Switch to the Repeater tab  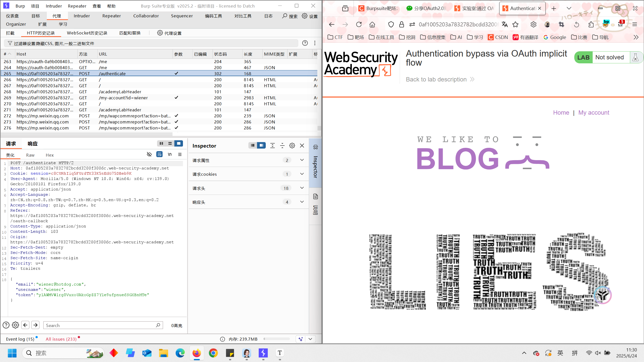(x=111, y=16)
